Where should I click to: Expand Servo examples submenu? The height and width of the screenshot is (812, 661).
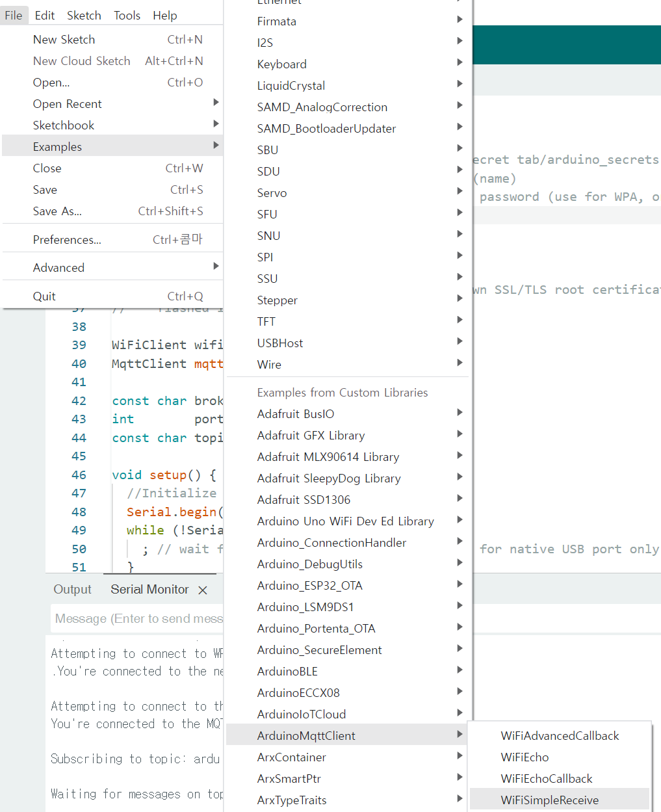pyautogui.click(x=348, y=193)
